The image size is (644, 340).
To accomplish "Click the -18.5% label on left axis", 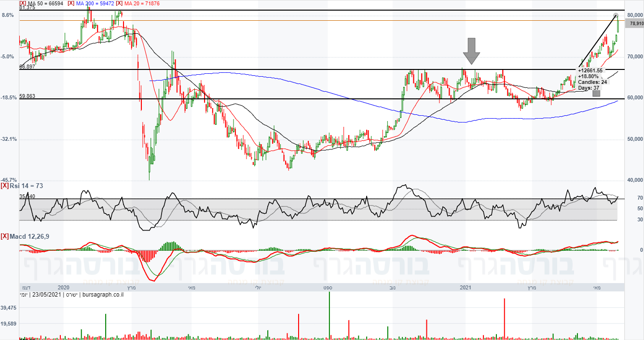I will click(9, 97).
